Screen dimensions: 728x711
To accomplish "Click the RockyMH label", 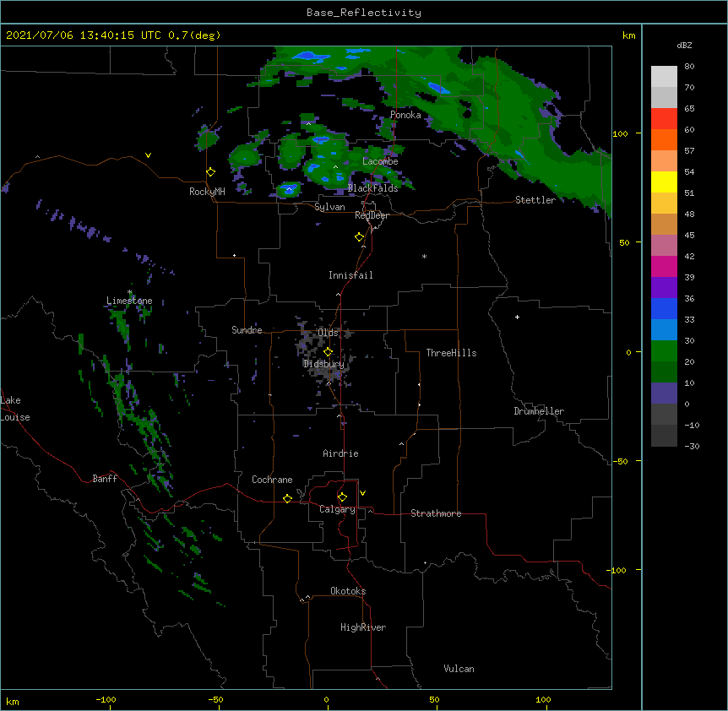I will point(207,192).
